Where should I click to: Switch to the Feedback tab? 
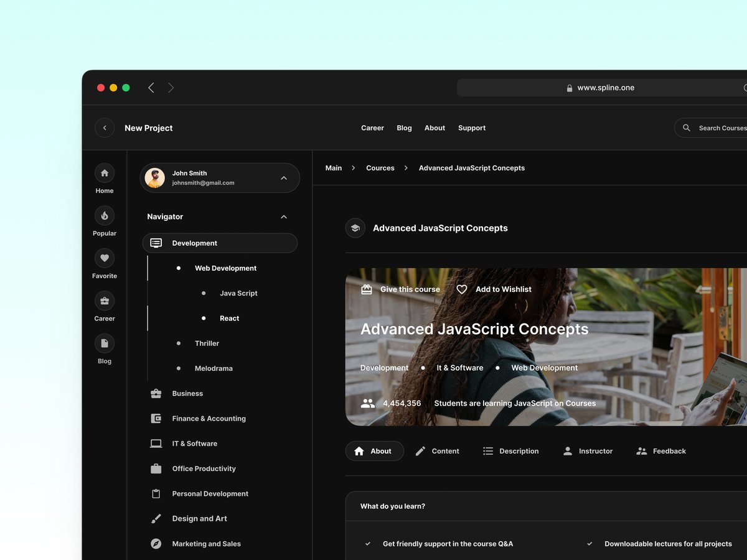[x=661, y=451]
